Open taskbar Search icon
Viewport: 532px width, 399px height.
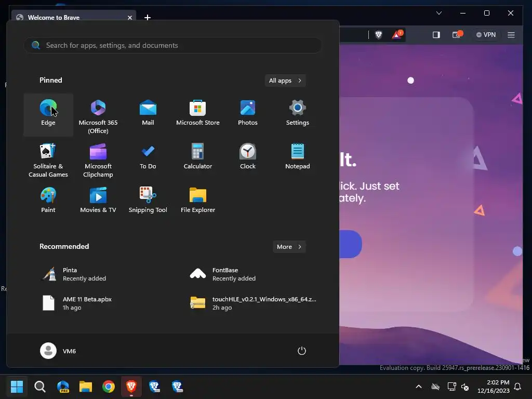click(39, 386)
